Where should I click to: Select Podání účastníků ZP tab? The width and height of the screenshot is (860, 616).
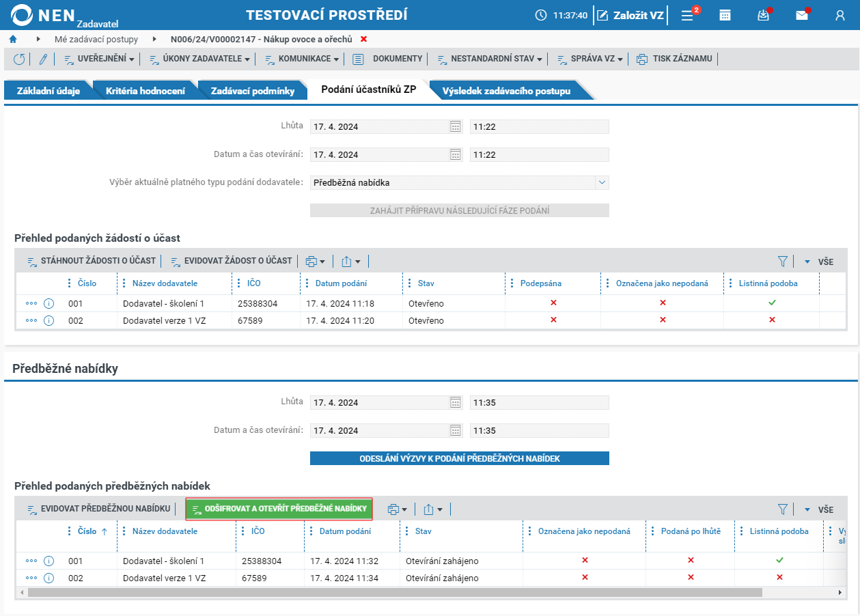(x=368, y=89)
